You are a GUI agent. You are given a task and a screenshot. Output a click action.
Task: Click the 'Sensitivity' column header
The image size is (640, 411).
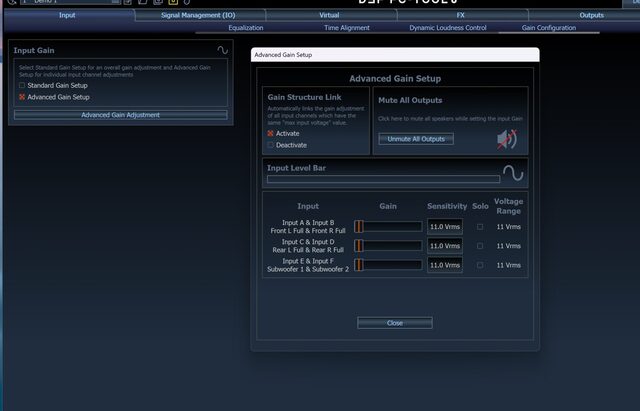[447, 206]
